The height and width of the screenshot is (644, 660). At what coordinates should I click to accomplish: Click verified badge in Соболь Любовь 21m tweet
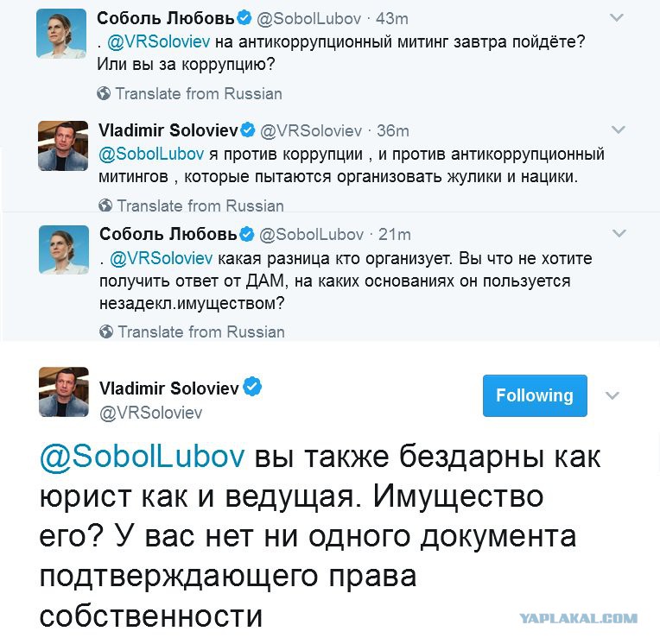pyautogui.click(x=247, y=234)
